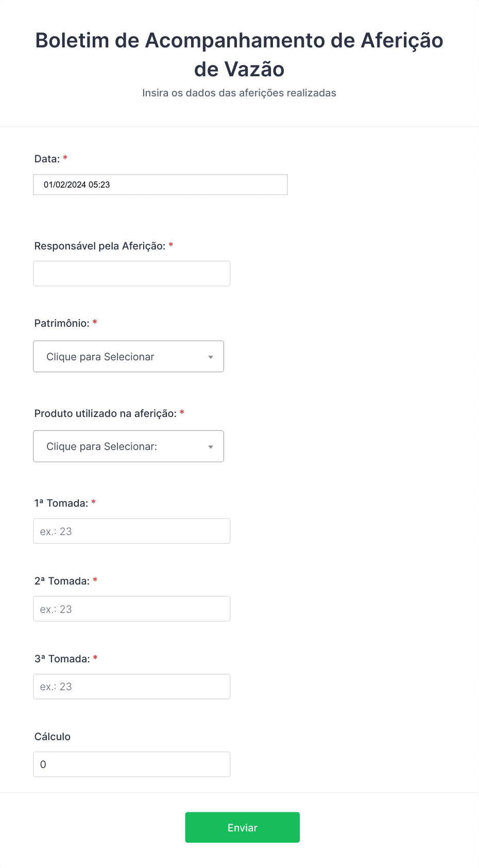Viewport: 479px width, 868px height.
Task: Select the 3ª Tomada input field
Action: click(131, 687)
